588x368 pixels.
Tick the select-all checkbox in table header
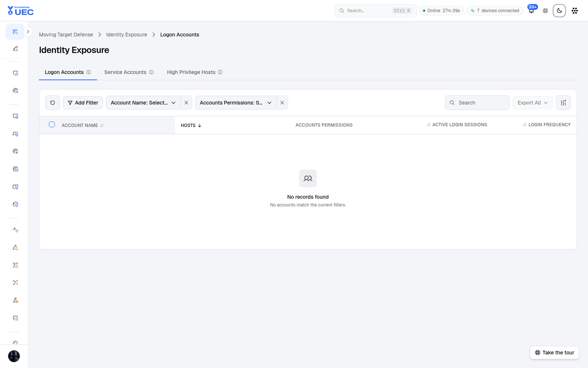tap(52, 124)
